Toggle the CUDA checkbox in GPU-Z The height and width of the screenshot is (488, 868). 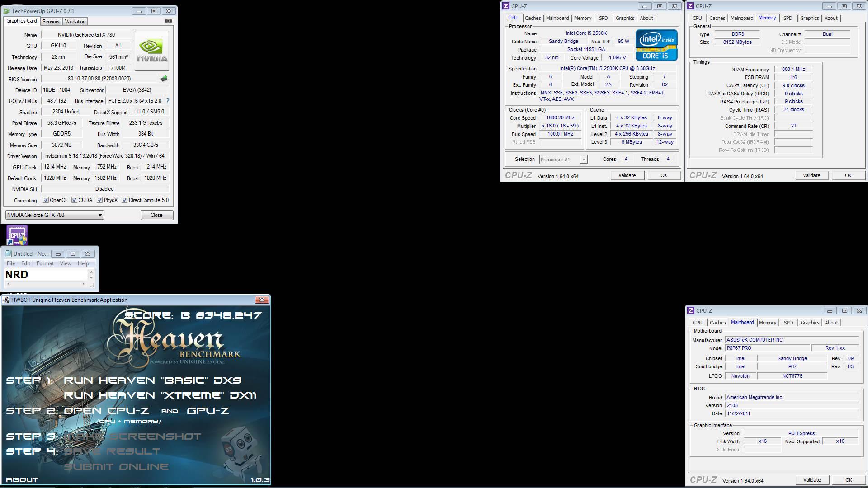[x=74, y=200]
